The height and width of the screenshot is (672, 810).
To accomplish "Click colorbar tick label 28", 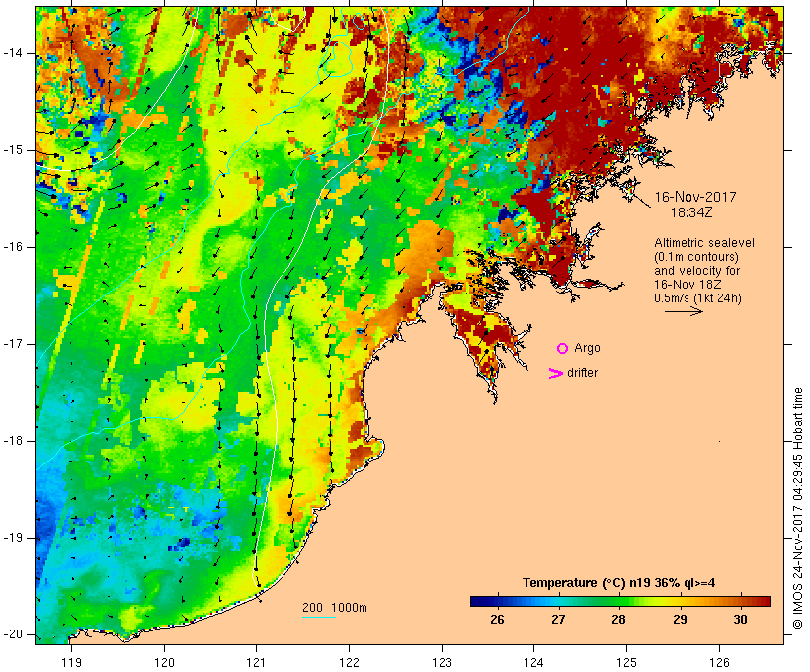I will point(619,620).
